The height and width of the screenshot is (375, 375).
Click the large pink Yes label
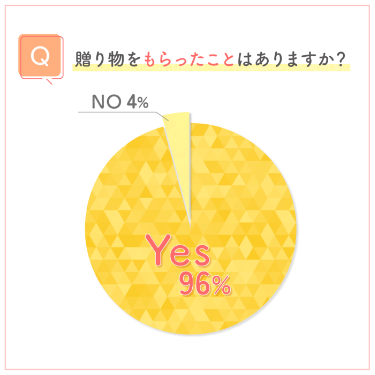pyautogui.click(x=178, y=251)
